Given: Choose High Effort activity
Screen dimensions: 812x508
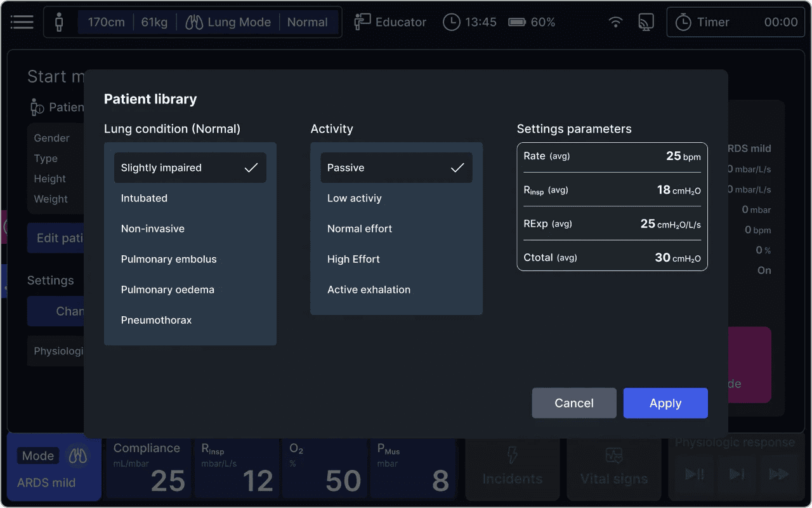Looking at the screenshot, I should (x=353, y=259).
